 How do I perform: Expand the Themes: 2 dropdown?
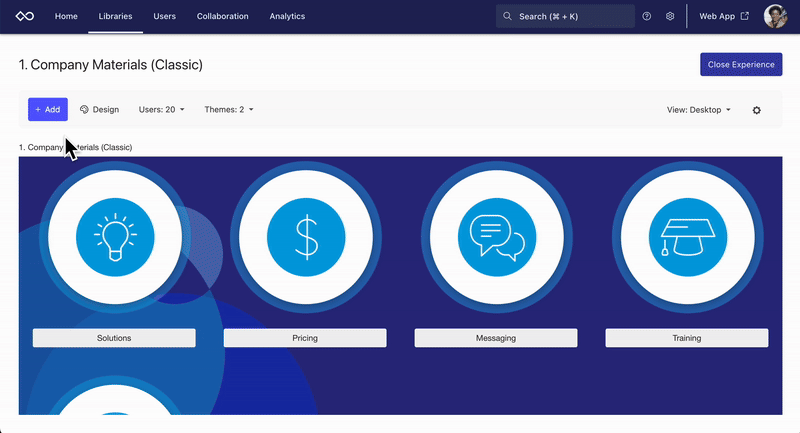click(x=229, y=109)
